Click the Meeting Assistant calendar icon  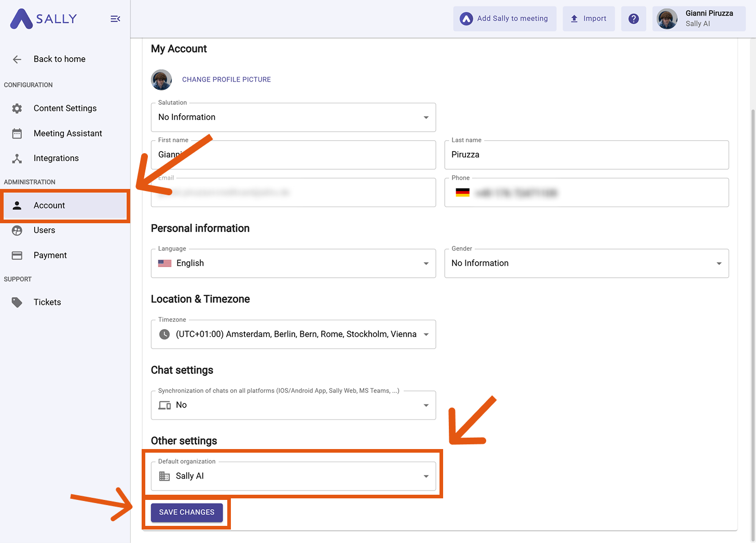tap(17, 133)
